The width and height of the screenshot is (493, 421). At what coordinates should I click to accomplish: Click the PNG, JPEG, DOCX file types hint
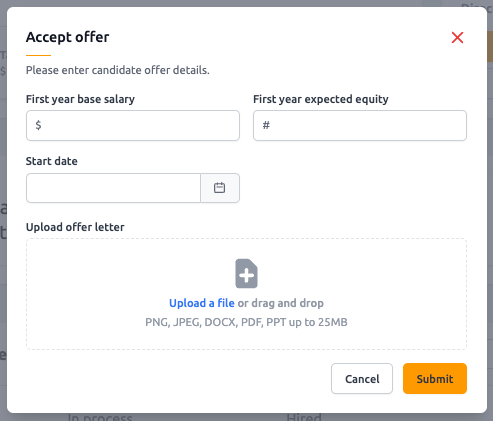246,322
